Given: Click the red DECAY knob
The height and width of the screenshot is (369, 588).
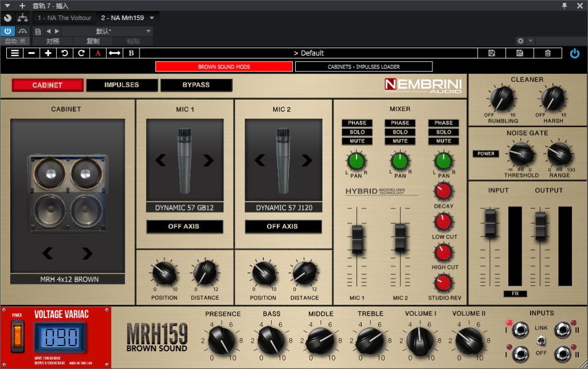Looking at the screenshot, I should click(443, 191).
